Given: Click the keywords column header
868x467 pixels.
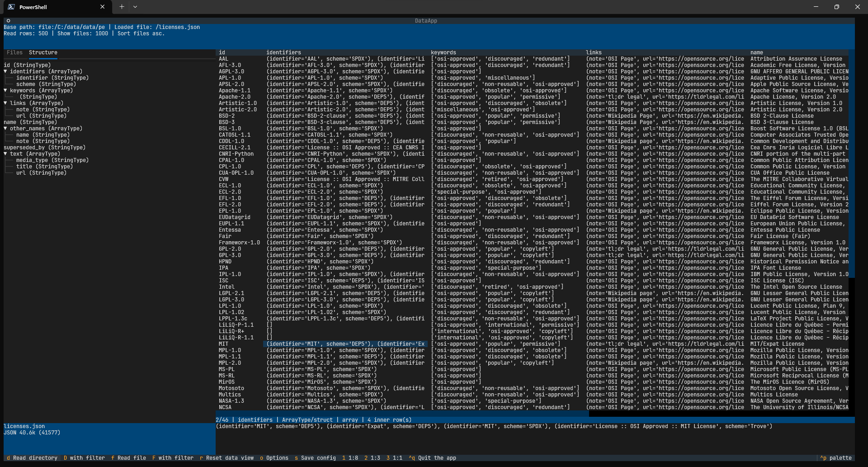Looking at the screenshot, I should 443,52.
